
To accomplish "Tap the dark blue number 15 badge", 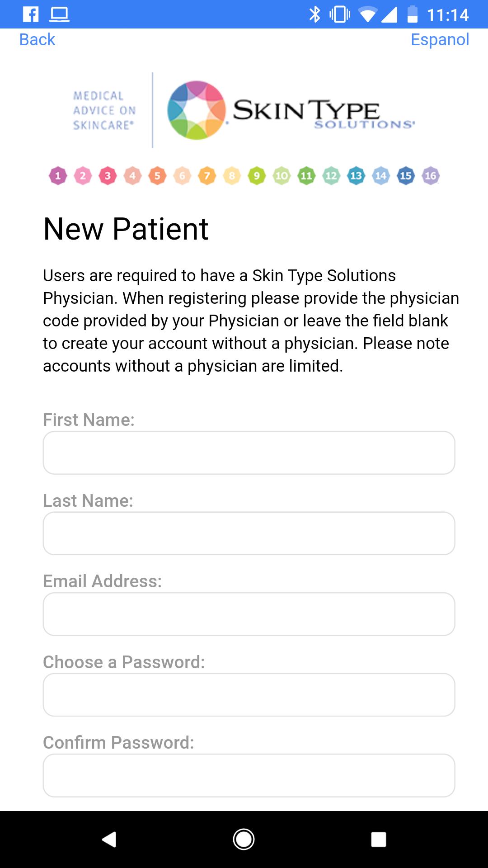I will [406, 176].
